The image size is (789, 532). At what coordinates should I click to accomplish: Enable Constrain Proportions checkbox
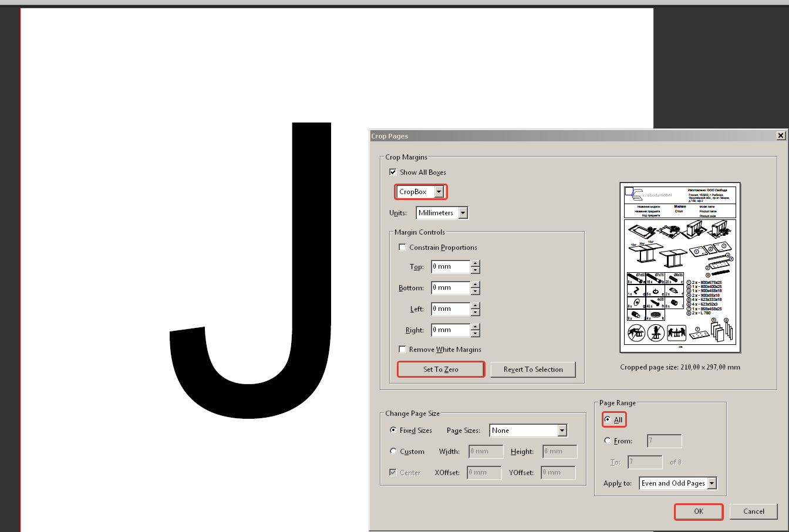click(x=402, y=247)
